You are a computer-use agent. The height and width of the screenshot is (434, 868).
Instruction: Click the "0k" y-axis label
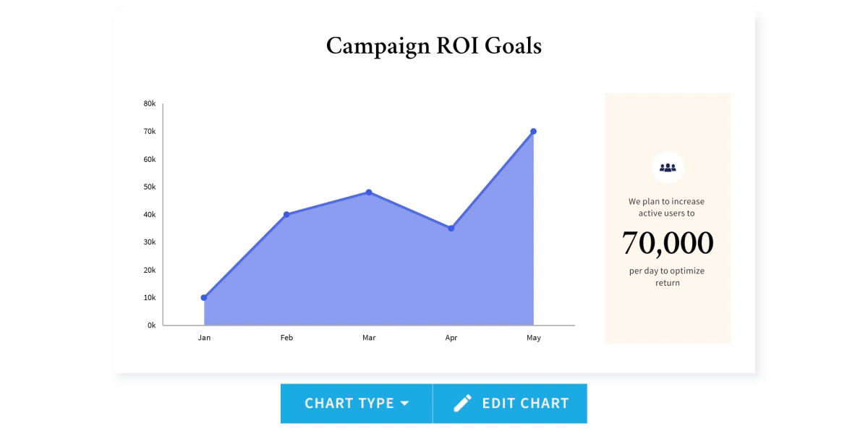151,325
